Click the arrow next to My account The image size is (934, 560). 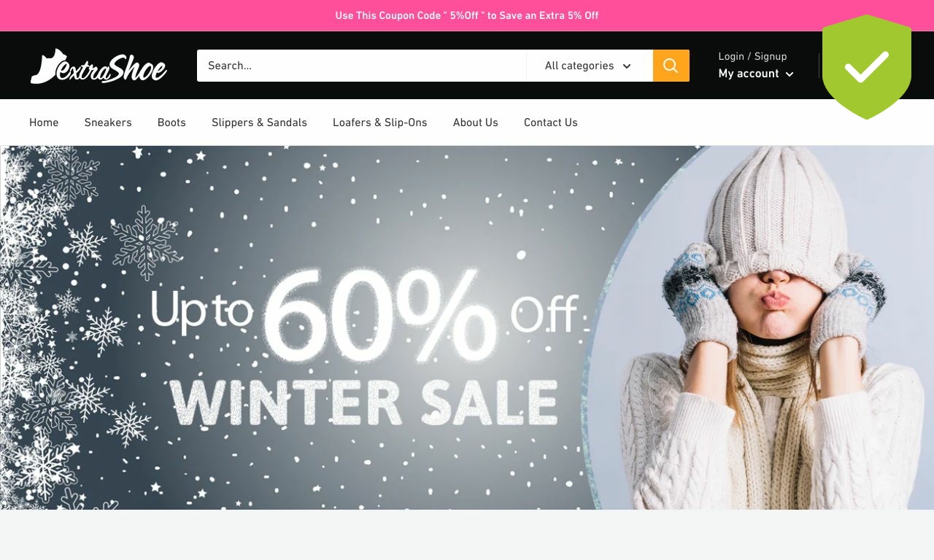coord(789,74)
